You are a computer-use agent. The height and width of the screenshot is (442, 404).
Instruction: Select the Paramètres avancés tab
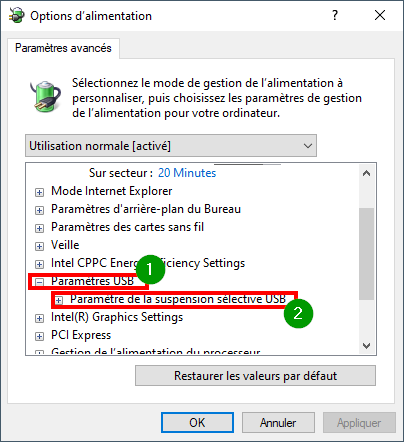(x=63, y=48)
